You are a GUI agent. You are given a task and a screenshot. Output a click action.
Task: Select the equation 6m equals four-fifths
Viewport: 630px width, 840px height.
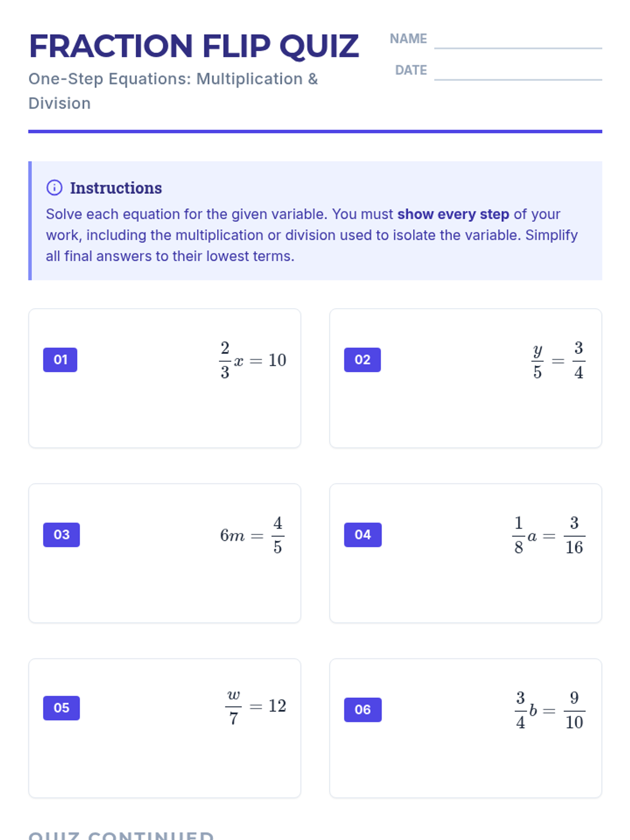(x=253, y=535)
